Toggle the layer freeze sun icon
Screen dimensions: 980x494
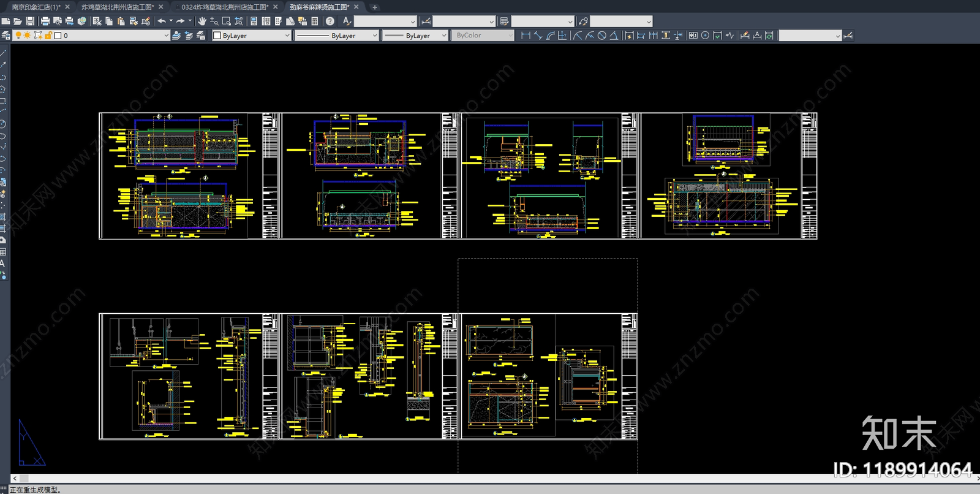[x=27, y=36]
